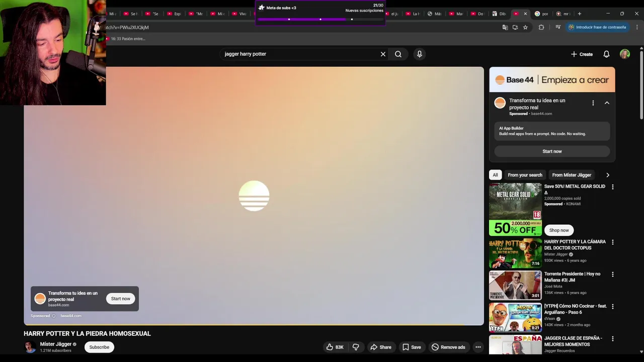Click the HARRY POTTER Y LA PIEDRA title
Viewport: 644px width, 362px height.
point(87,333)
